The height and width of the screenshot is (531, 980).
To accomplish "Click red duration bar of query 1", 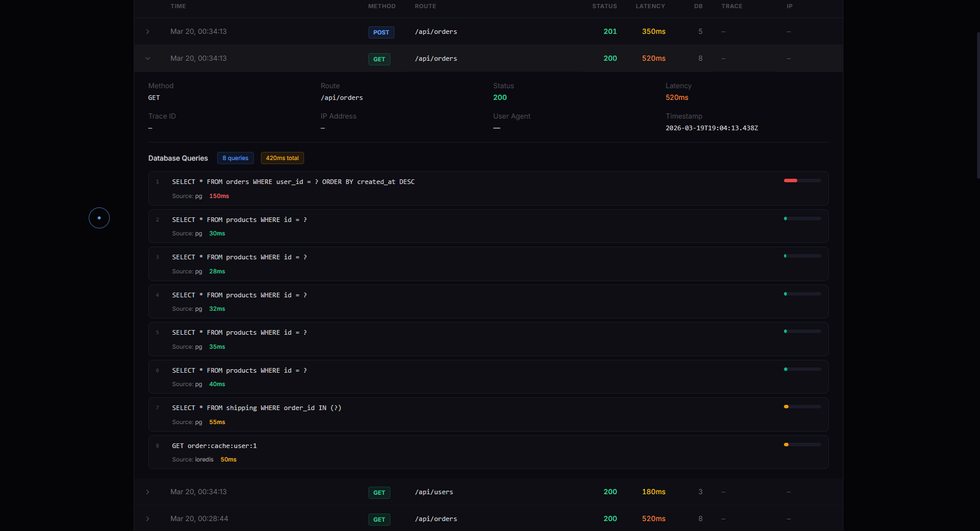I will click(790, 181).
